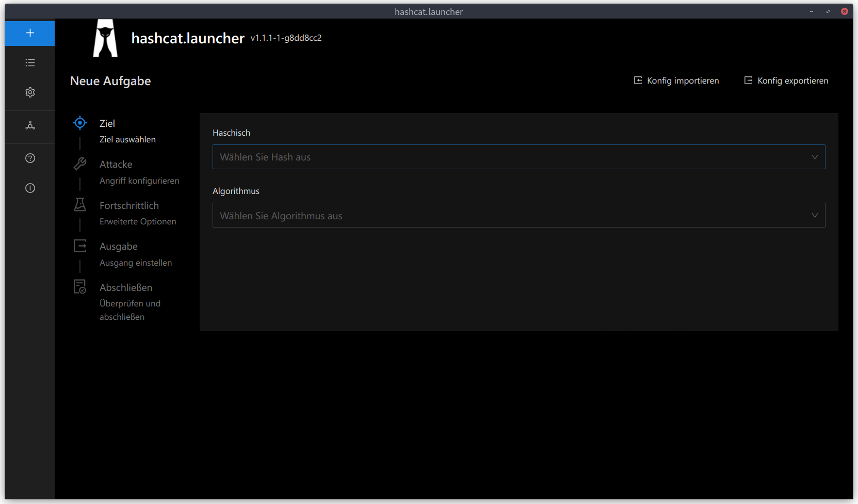The width and height of the screenshot is (858, 504).
Task: Click the Ausgabe export step icon
Action: click(80, 246)
